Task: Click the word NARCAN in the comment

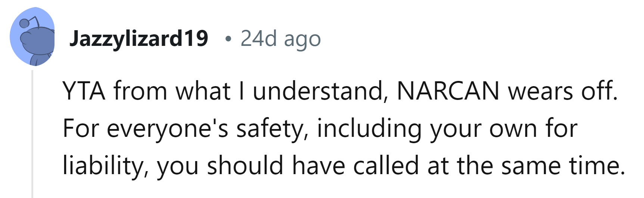Action: [448, 91]
